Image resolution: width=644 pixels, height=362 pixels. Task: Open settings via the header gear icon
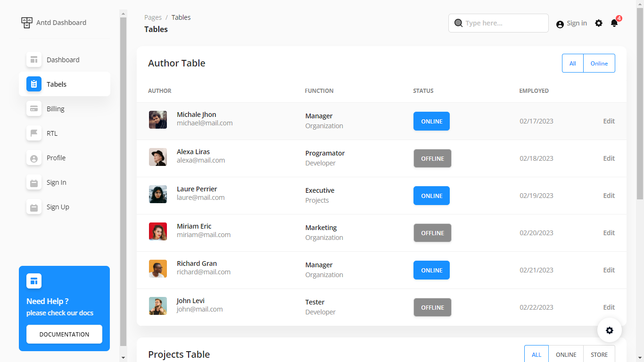point(599,23)
